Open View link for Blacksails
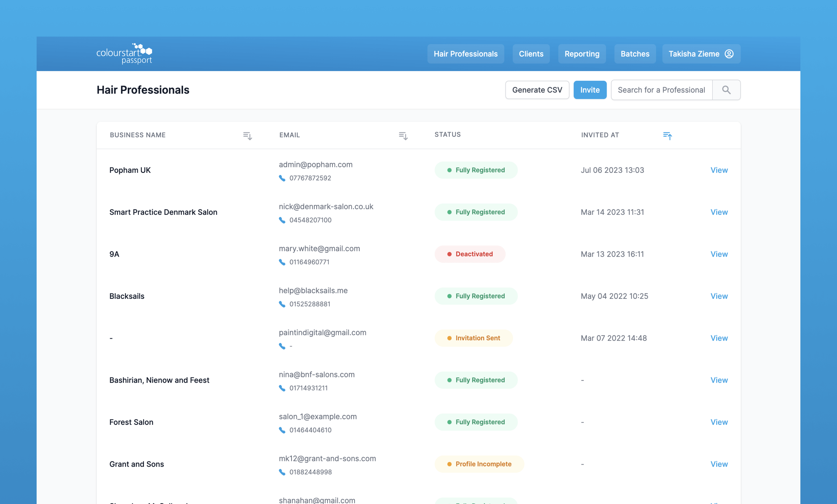The image size is (837, 504). 719,296
